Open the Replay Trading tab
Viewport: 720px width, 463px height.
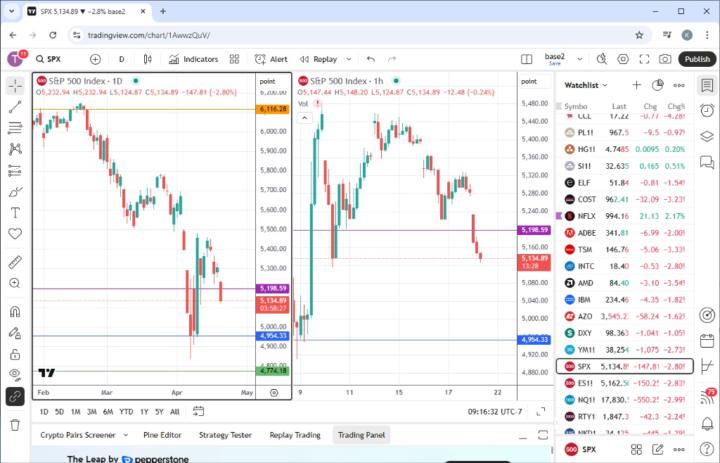point(295,435)
